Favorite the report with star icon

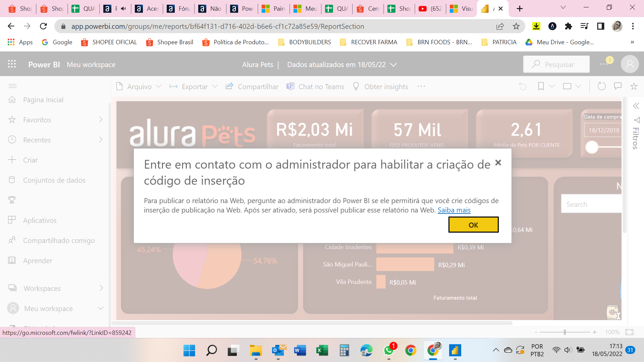[634, 86]
